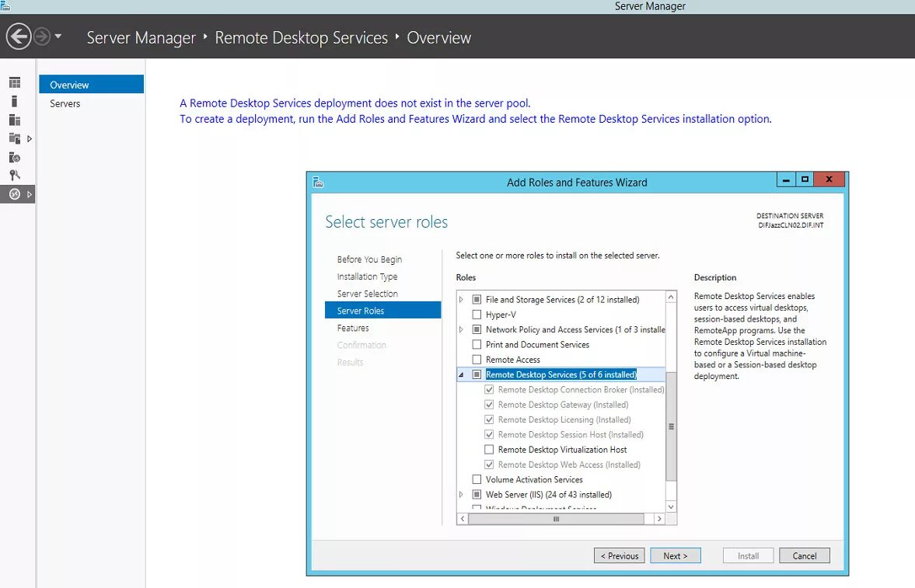Expand the File and Storage Services role
The image size is (915, 588).
click(461, 299)
